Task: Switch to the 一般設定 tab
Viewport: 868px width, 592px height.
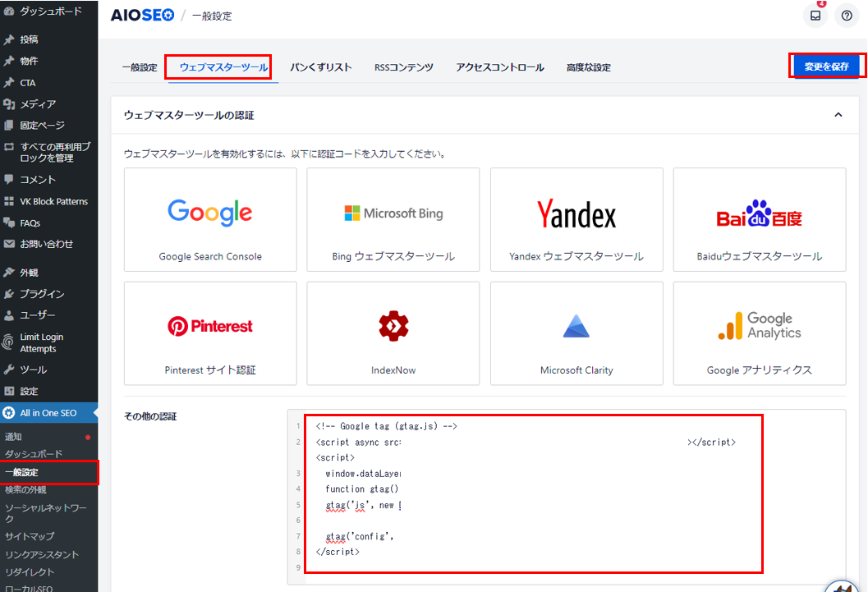Action: pyautogui.click(x=140, y=67)
